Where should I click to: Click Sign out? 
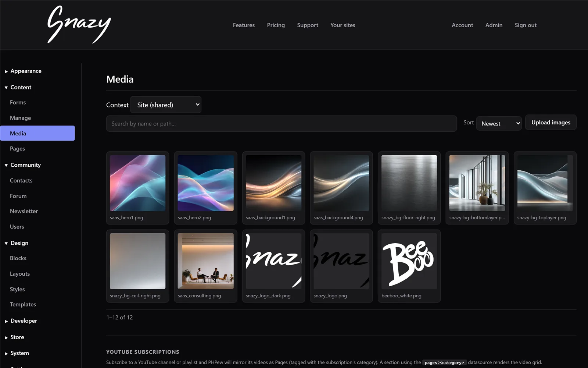pos(526,25)
